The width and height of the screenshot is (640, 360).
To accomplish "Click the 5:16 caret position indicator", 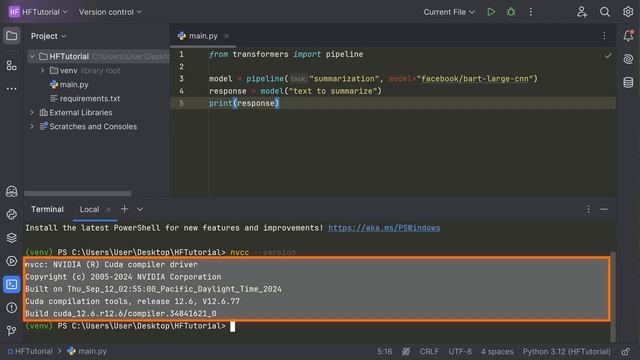I will coord(384,351).
